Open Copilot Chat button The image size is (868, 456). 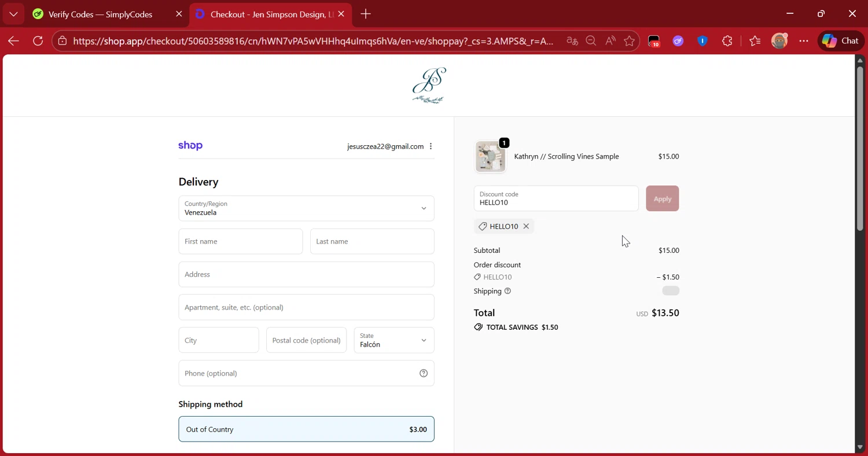pyautogui.click(x=841, y=41)
